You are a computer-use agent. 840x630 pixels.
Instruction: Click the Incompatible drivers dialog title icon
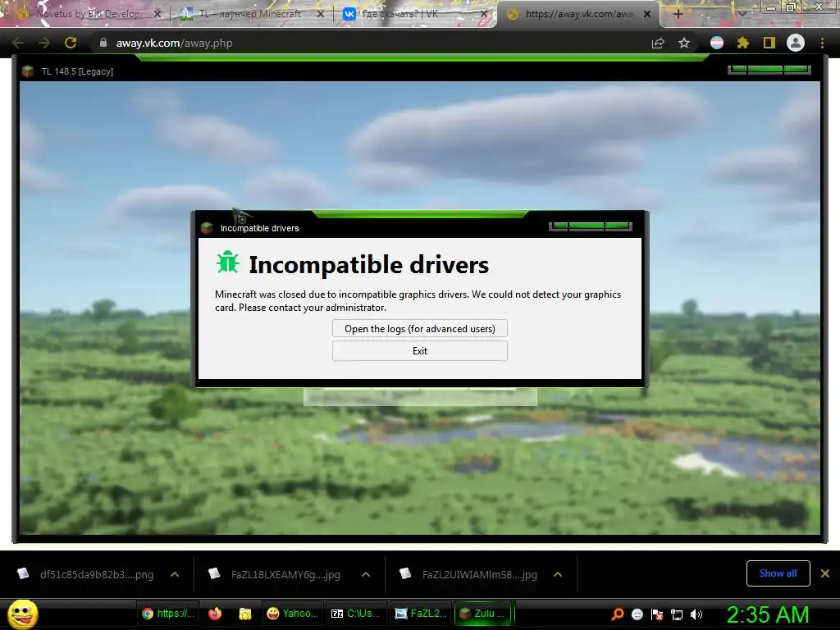coord(207,228)
